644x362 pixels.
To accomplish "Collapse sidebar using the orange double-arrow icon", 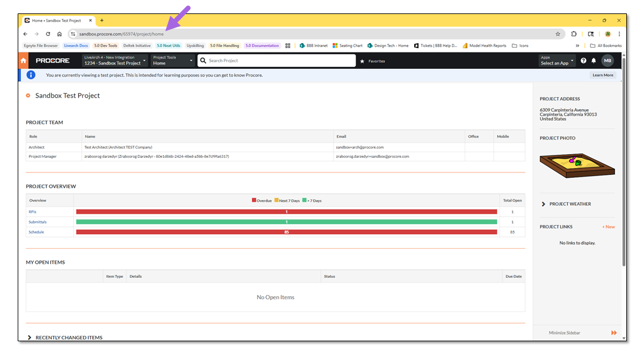I will (x=614, y=333).
